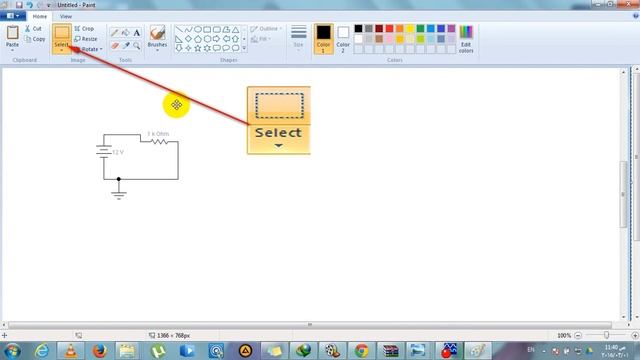Click the Cut button
Screen dimensions: 640x360
pyautogui.click(x=33, y=29)
